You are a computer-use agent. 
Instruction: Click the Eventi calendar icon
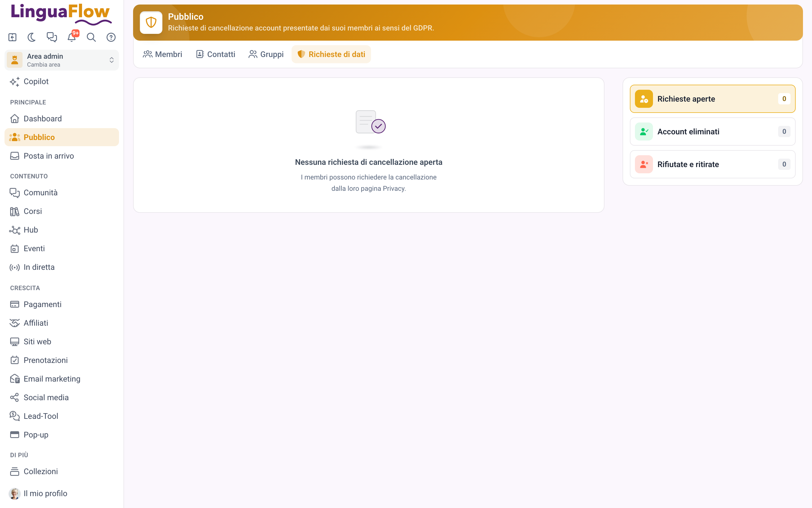(14, 249)
